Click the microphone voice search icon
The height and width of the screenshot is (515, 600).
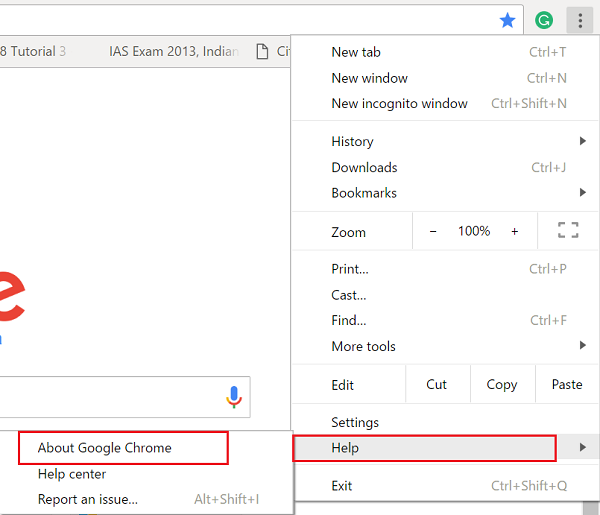tap(234, 397)
